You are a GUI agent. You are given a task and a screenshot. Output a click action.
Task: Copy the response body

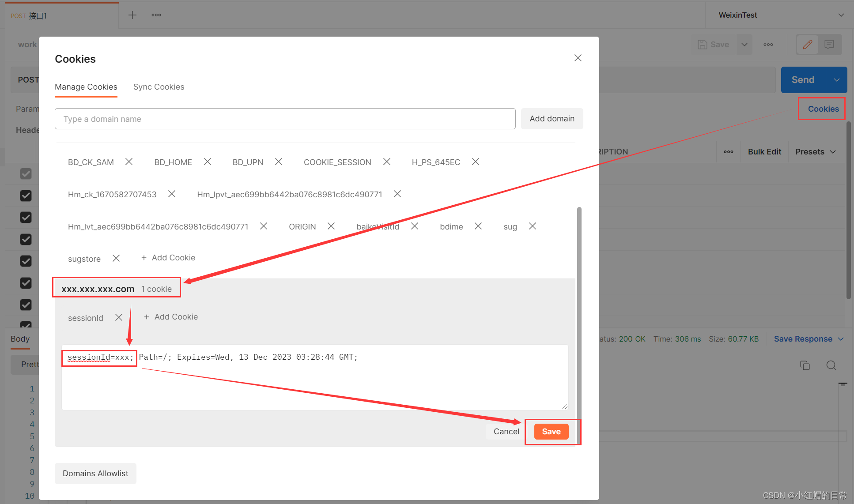pyautogui.click(x=805, y=365)
